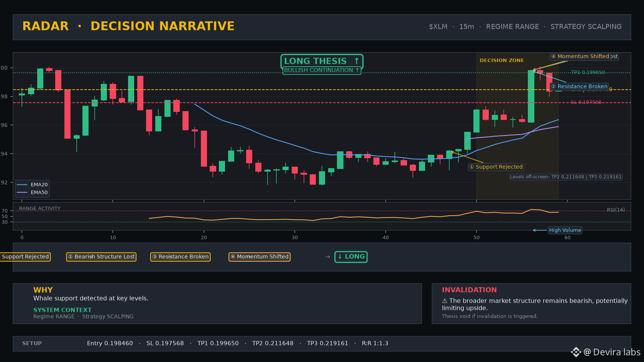644x362 pixels.
Task: Click the RSI 30 level tick
Action: (5, 222)
